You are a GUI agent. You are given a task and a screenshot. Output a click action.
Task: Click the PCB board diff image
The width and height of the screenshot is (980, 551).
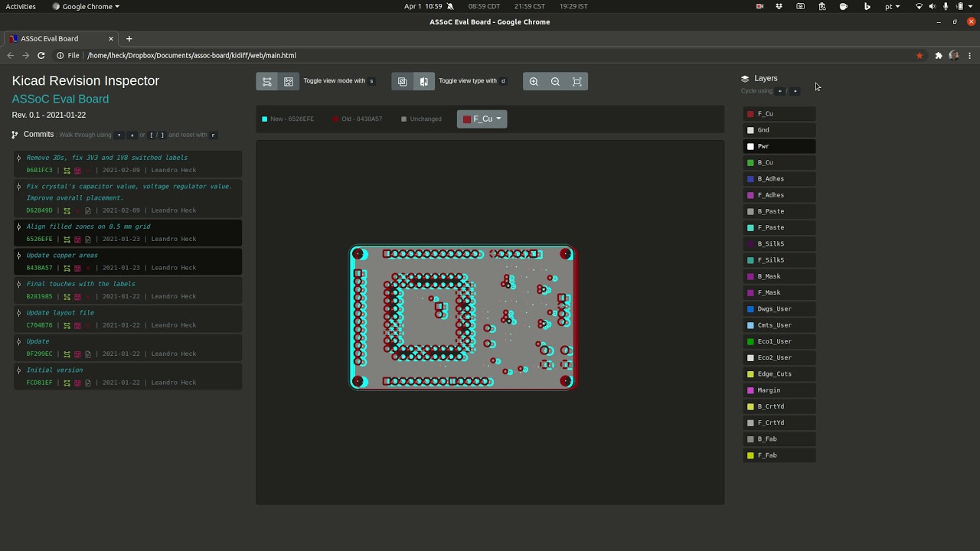462,318
